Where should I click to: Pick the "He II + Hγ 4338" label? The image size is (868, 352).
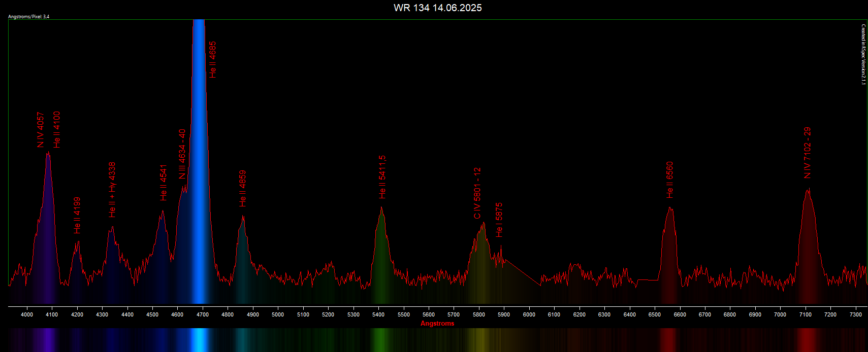pos(112,190)
